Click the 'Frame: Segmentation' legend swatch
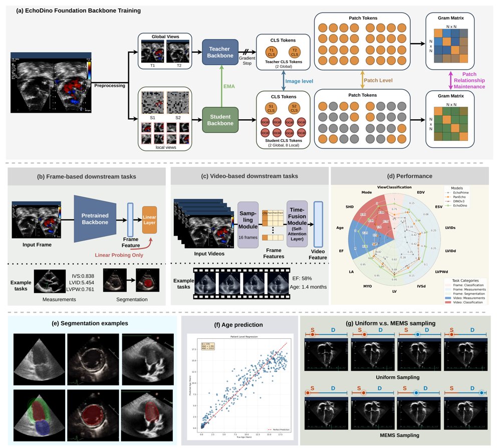501x448 pixels. (x=448, y=294)
